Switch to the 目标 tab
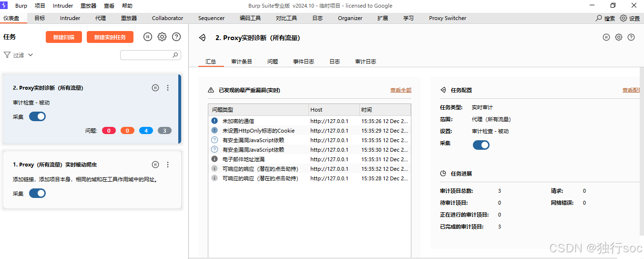Screen dimensions: 644x259 coord(40,18)
